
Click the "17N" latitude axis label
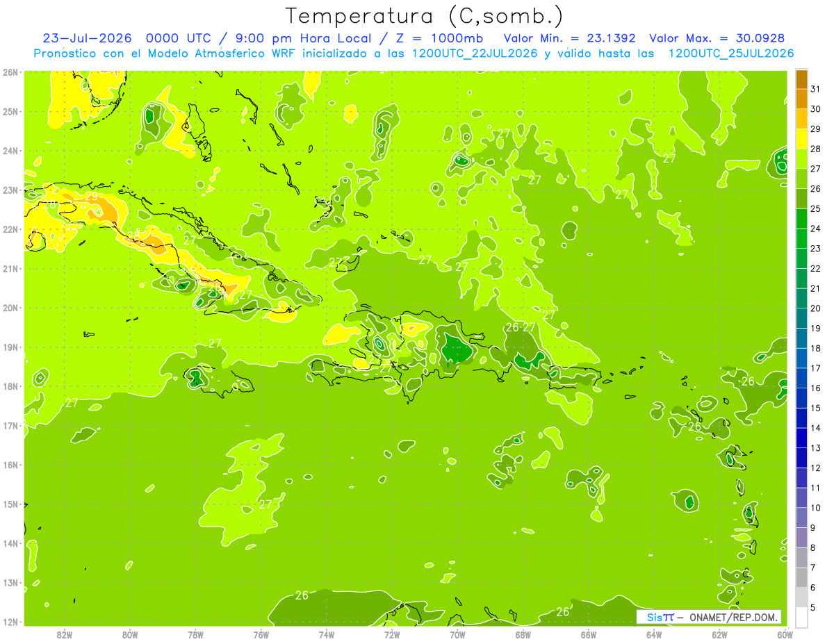10,425
